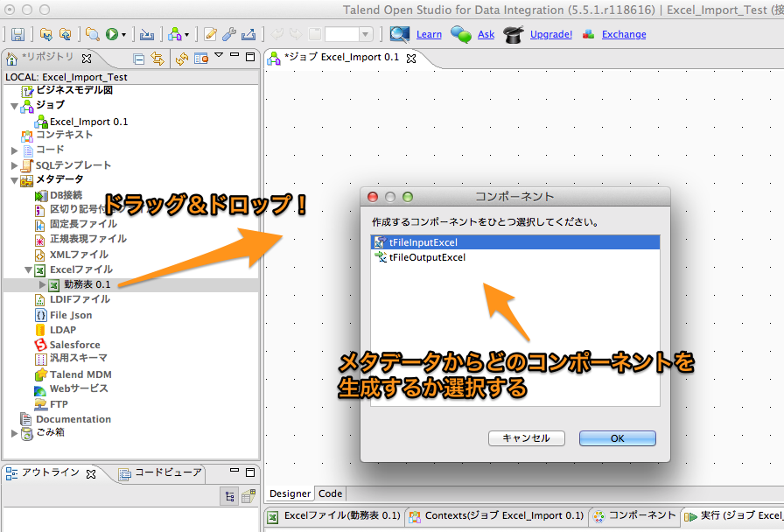Select the LDAP metadata item

(x=63, y=330)
